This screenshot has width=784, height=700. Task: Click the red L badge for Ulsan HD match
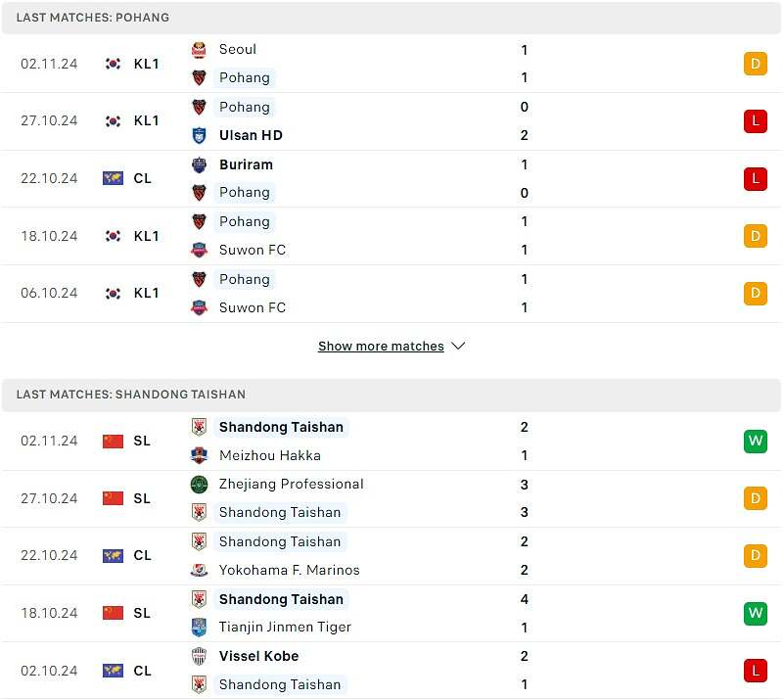[756, 121]
